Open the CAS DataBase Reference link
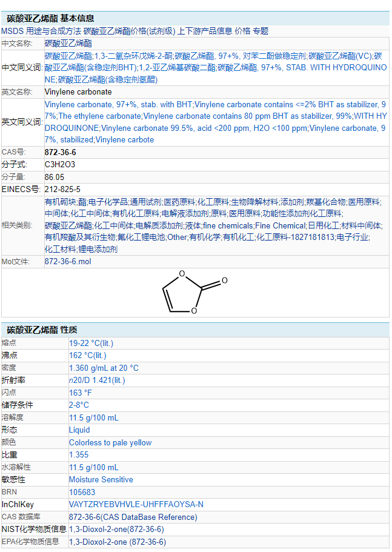The width and height of the screenshot is (392, 552). [x=133, y=517]
